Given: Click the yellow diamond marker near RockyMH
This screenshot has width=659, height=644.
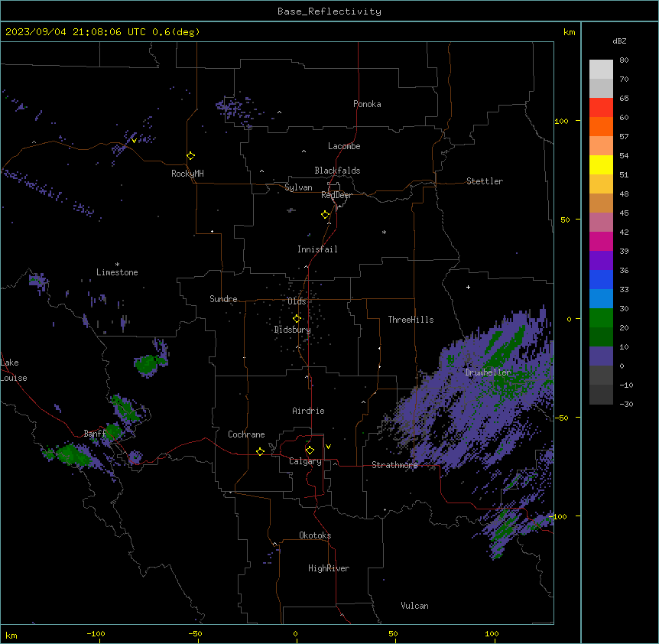Looking at the screenshot, I should pos(191,156).
